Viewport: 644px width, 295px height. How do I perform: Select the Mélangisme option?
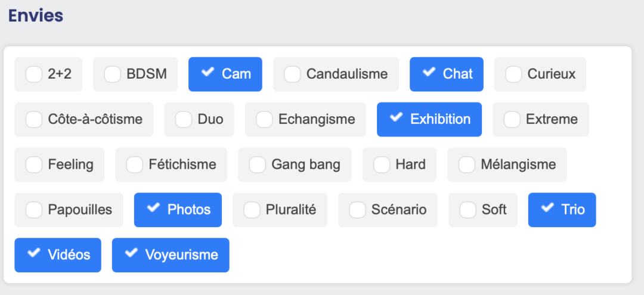click(467, 165)
